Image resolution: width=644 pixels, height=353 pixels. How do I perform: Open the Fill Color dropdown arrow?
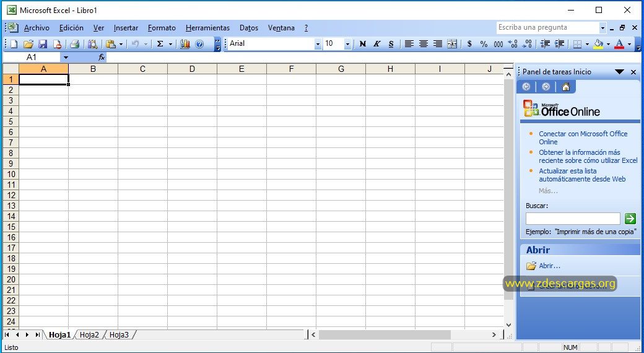coord(608,44)
